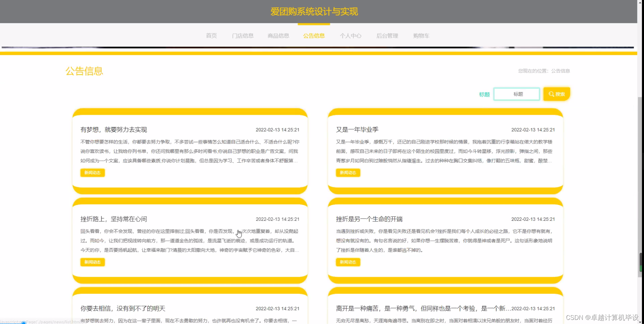
Task: Open article 你要去相信，没有到不了的明天
Action: 123,309
